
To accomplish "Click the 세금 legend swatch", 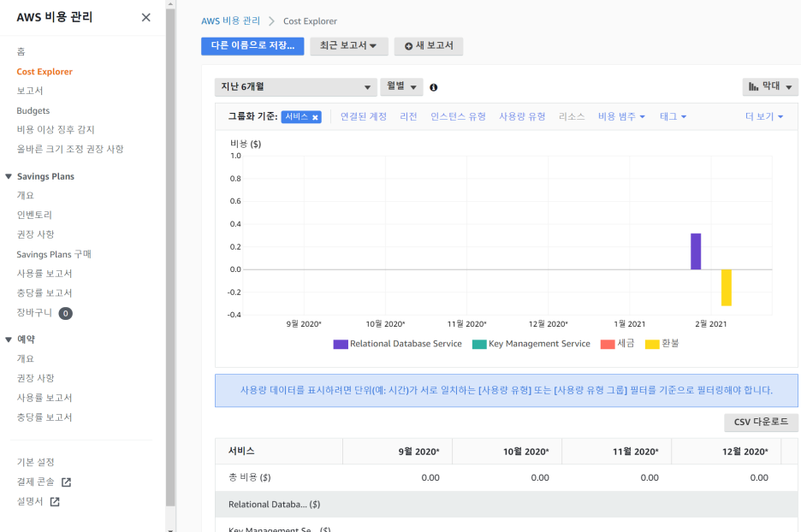I will coord(608,344).
